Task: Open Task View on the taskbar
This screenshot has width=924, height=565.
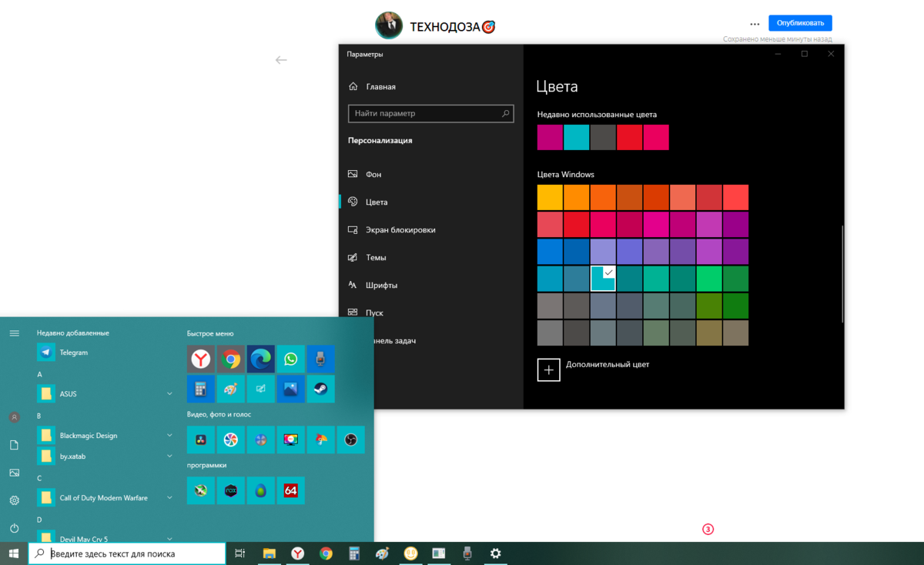Action: pyautogui.click(x=240, y=553)
